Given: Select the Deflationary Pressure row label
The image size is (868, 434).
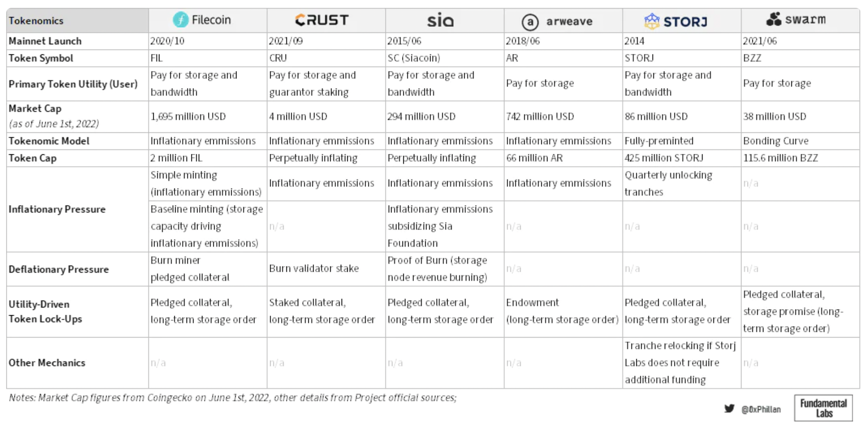Looking at the screenshot, I should coord(59,270).
